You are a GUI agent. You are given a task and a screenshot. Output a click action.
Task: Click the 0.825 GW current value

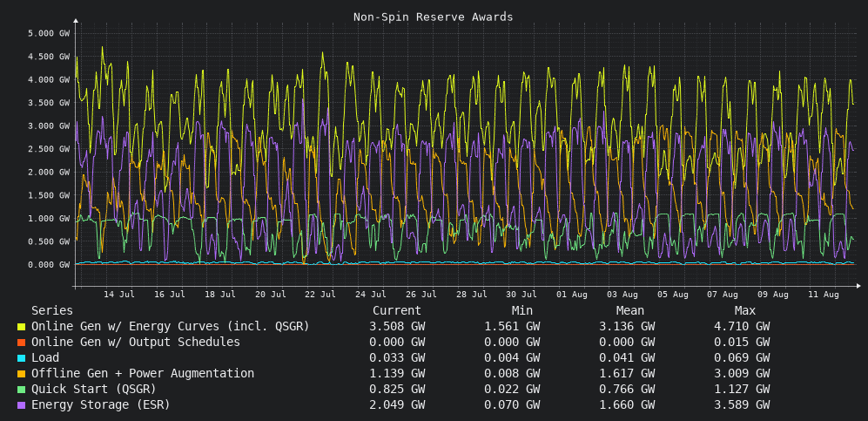397,390
